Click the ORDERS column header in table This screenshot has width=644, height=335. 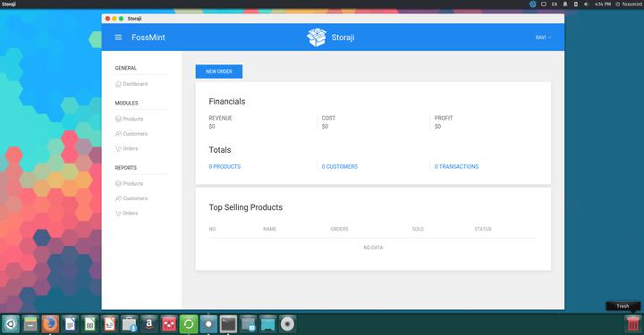[339, 229]
